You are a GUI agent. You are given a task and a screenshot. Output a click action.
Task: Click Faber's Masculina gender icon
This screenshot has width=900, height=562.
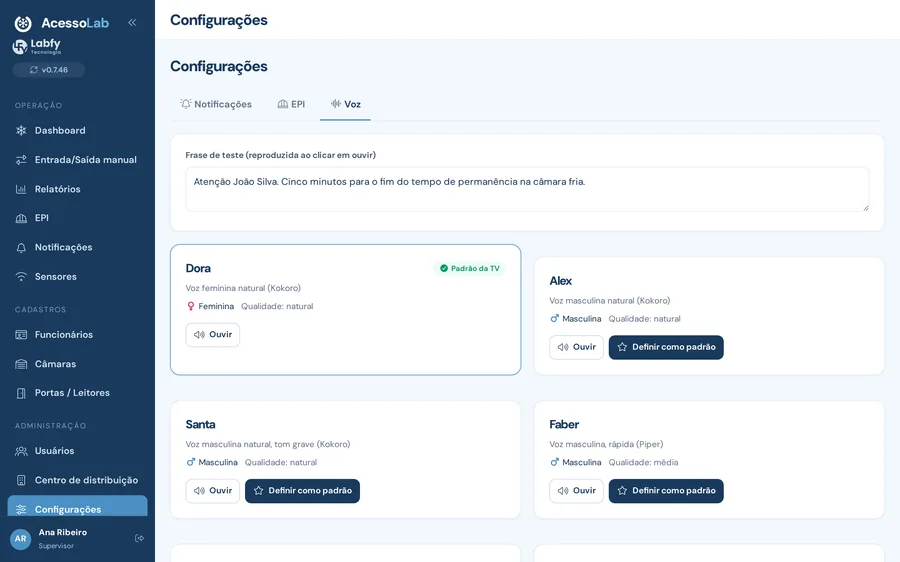[x=554, y=462]
